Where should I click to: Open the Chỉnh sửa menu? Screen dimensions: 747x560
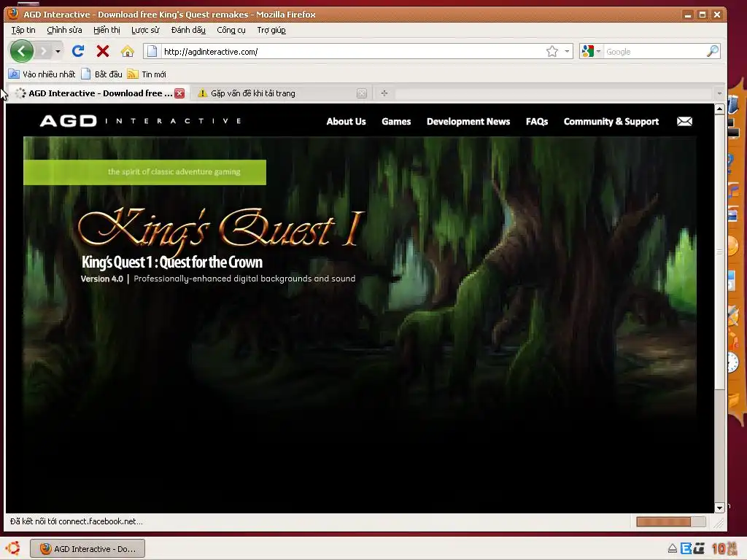pyautogui.click(x=64, y=30)
